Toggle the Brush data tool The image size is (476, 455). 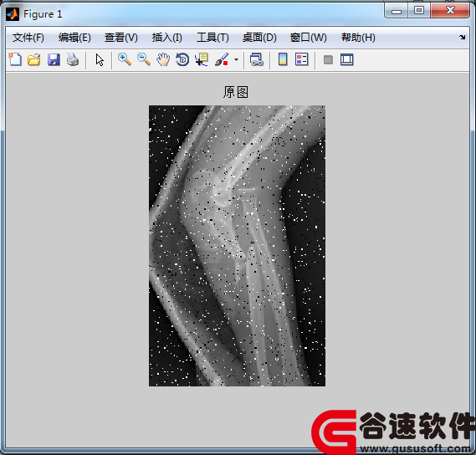(x=222, y=59)
